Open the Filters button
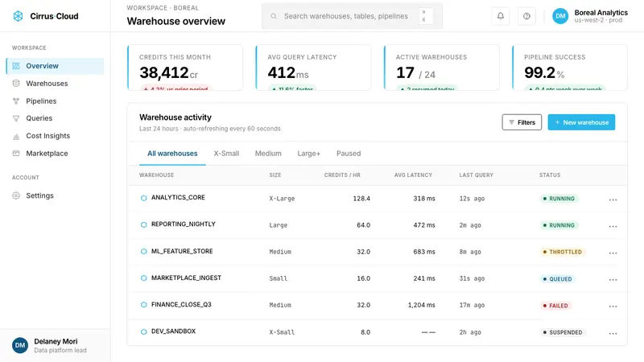Screen dimensions: 644x362 (522, 122)
